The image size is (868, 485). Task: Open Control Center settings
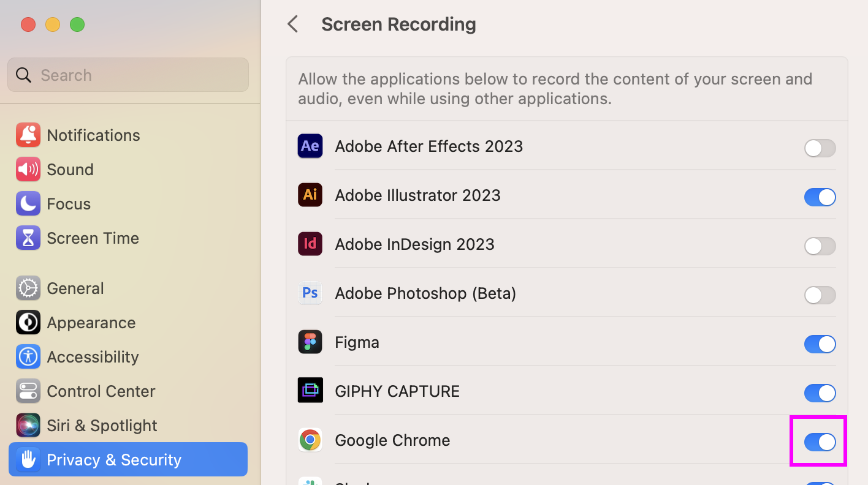(128, 391)
